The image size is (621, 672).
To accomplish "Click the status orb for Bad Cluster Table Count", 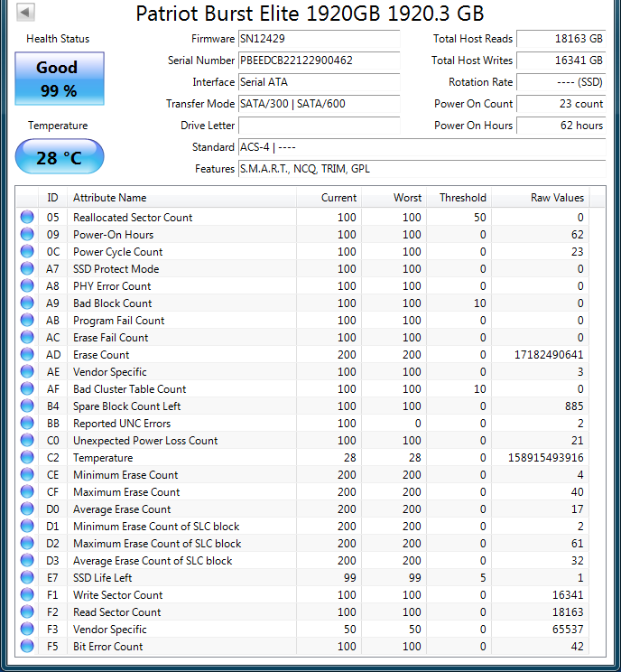I will pyautogui.click(x=27, y=388).
